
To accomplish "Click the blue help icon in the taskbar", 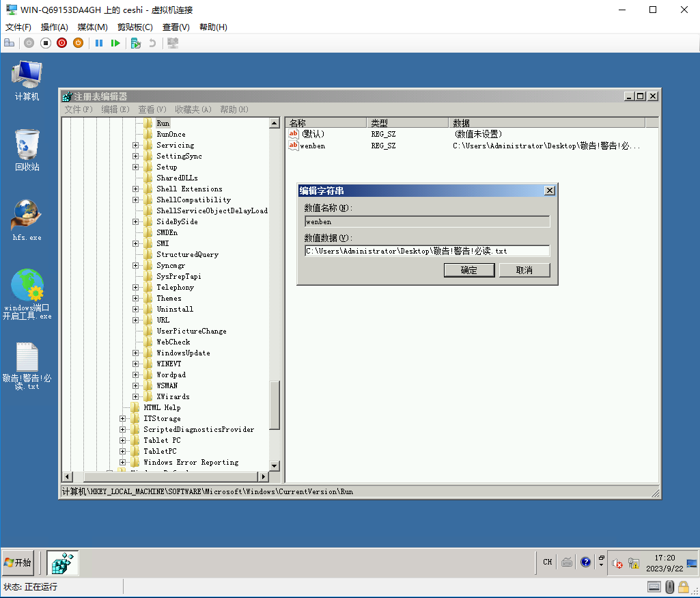I will tap(585, 562).
